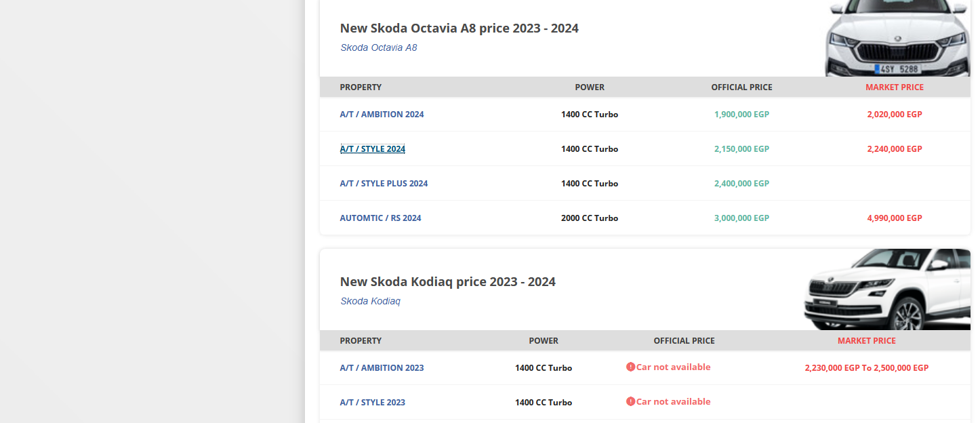Select market price 2,020,000 EGP

[895, 115]
